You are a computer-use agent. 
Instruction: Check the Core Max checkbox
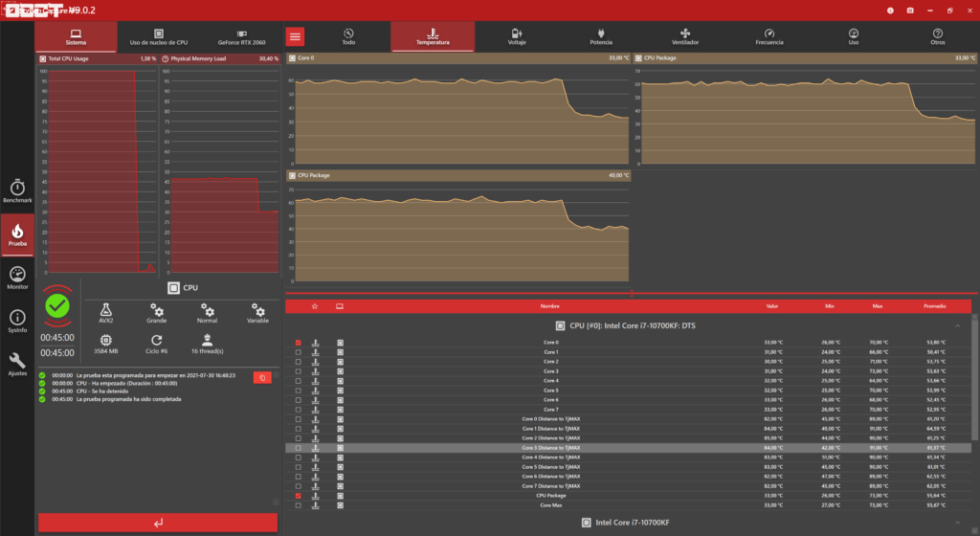coord(299,505)
